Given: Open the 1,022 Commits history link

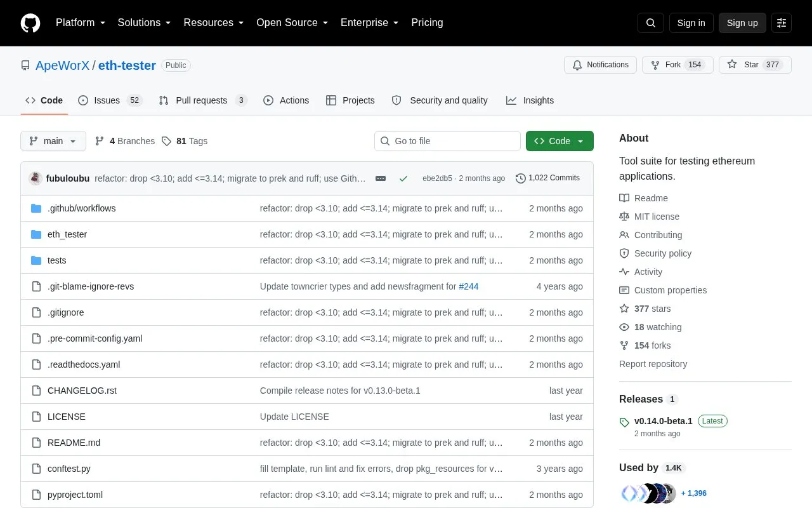Looking at the screenshot, I should 548,178.
